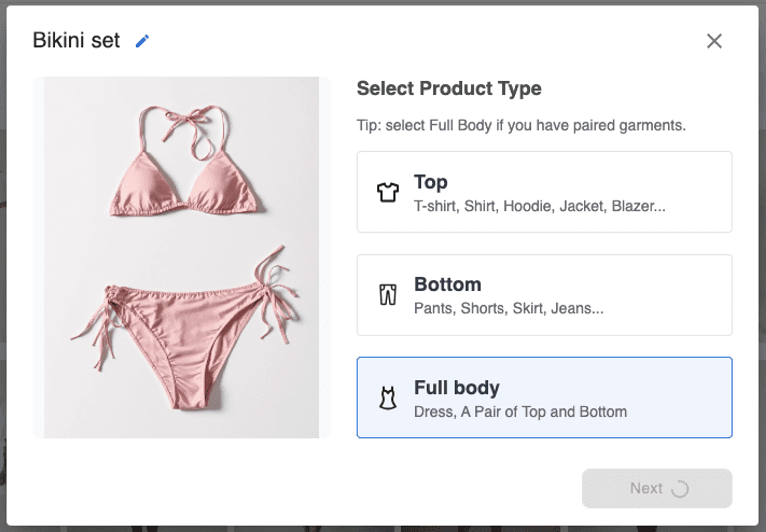
Task: Click the t-shirt icon in Top option
Action: click(388, 192)
